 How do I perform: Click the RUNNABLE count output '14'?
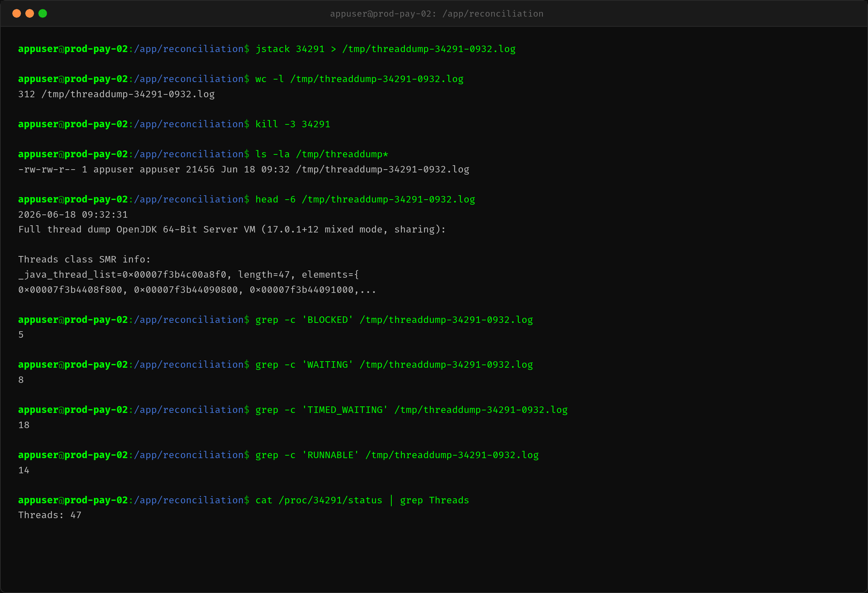[x=24, y=470]
